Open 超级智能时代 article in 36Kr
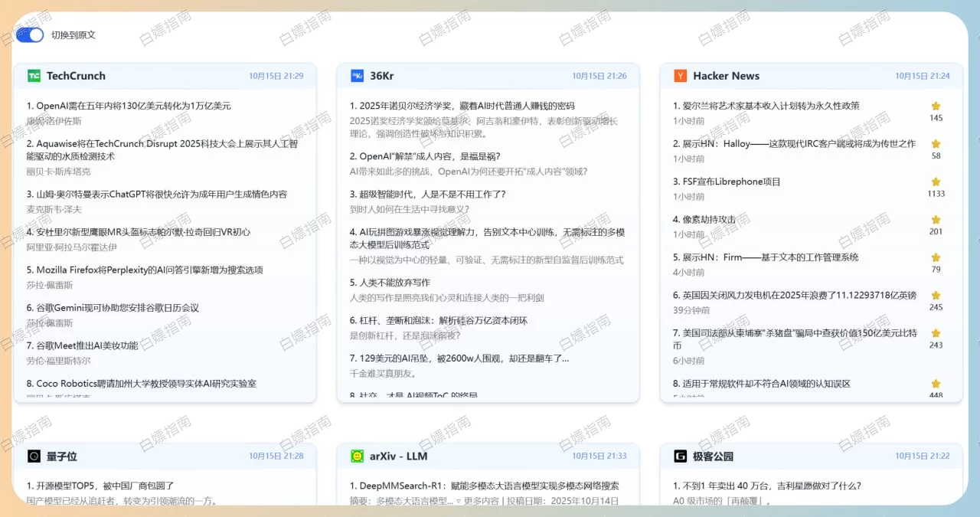 [427, 194]
